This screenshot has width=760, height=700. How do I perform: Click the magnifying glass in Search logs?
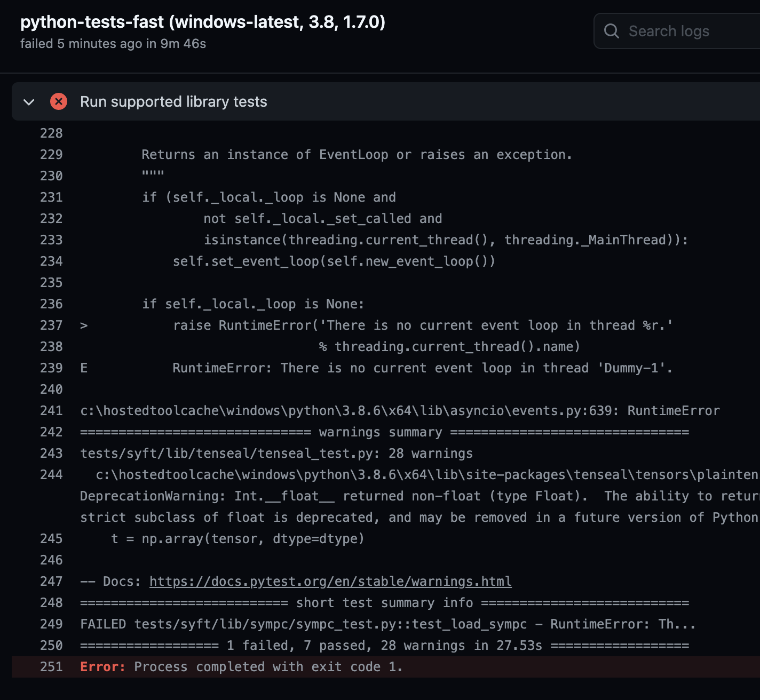(x=612, y=31)
